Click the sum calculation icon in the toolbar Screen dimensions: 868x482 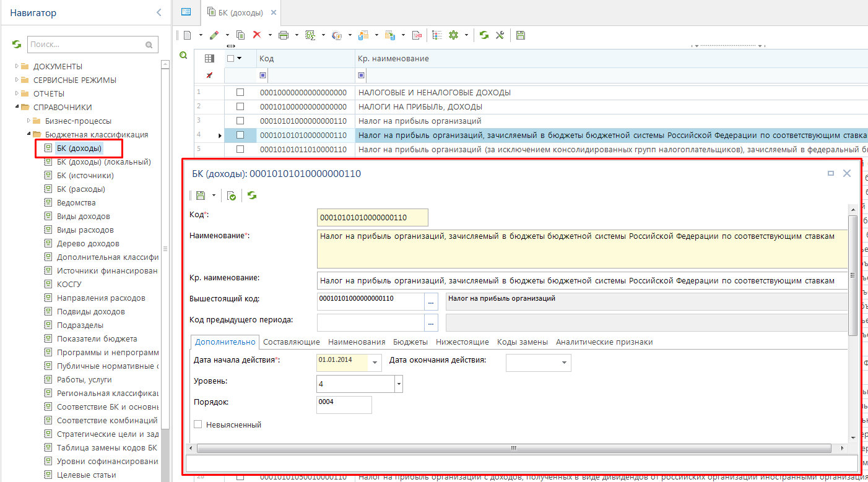311,35
